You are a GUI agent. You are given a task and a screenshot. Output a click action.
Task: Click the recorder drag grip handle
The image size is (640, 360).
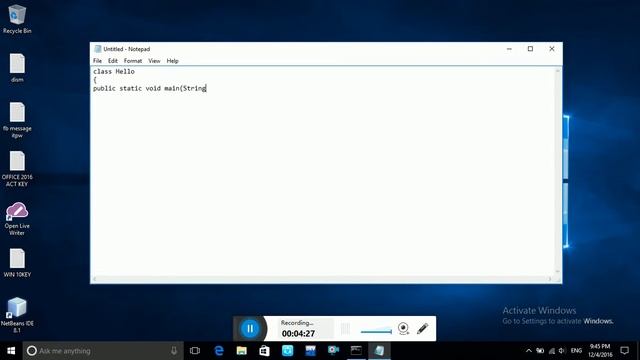click(345, 329)
